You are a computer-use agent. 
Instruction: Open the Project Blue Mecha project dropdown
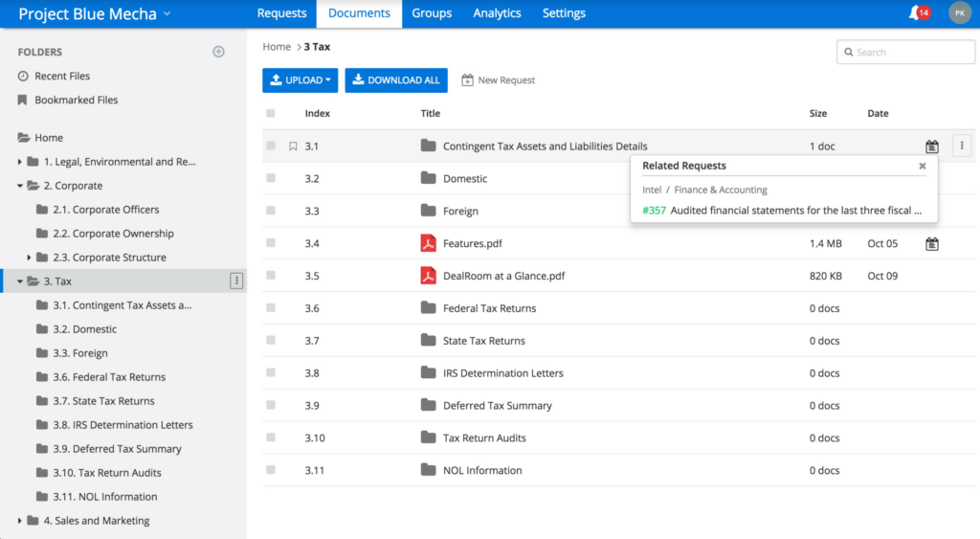tap(95, 13)
